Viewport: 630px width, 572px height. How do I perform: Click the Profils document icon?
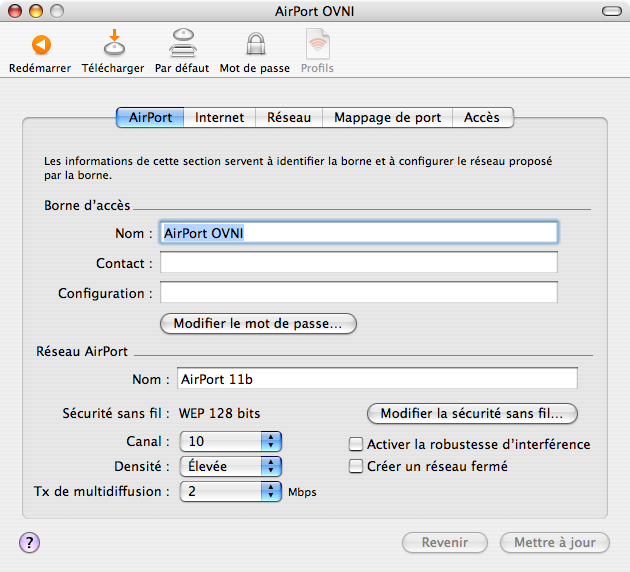pos(317,44)
